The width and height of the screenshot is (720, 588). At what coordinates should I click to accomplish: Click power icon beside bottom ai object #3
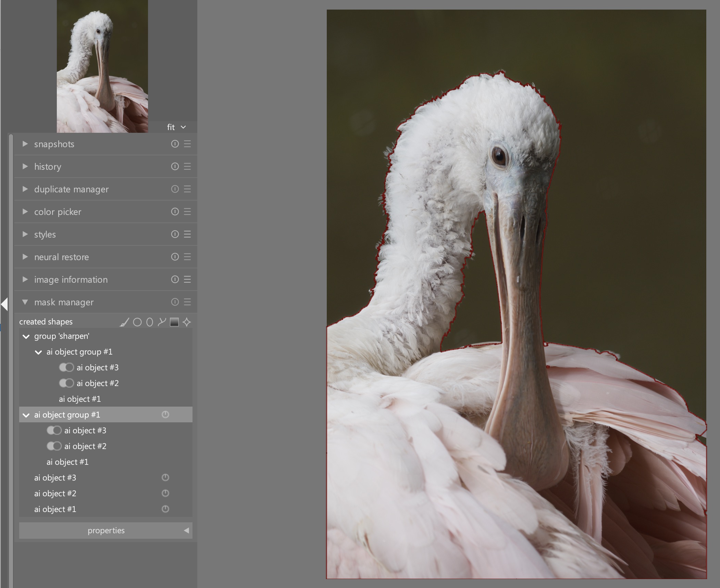[165, 477]
